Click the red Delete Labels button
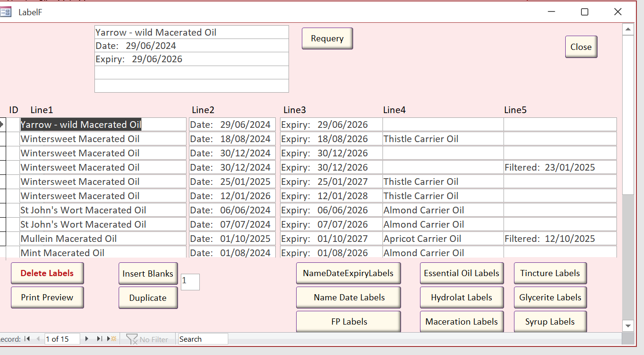Screen dimensions: 644x355 click(47, 273)
